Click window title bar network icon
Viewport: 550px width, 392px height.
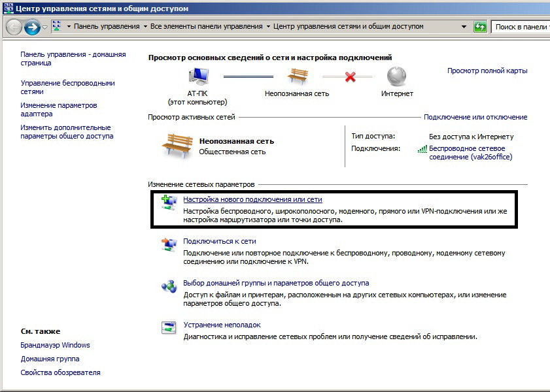(8, 8)
